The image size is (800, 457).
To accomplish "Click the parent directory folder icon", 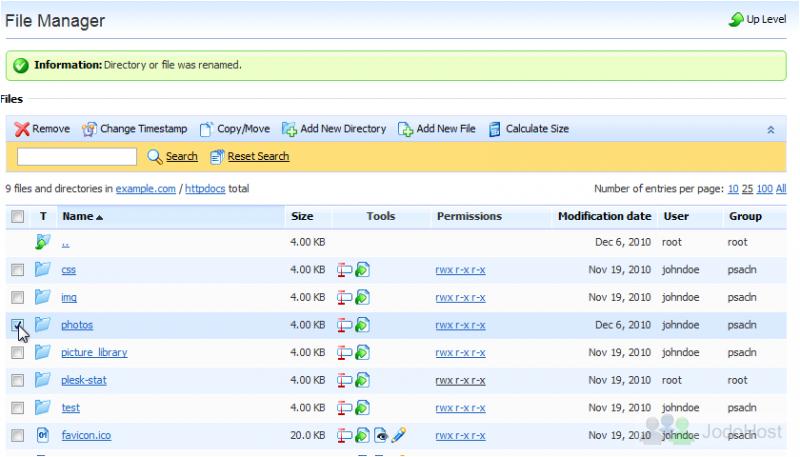I will (43, 242).
